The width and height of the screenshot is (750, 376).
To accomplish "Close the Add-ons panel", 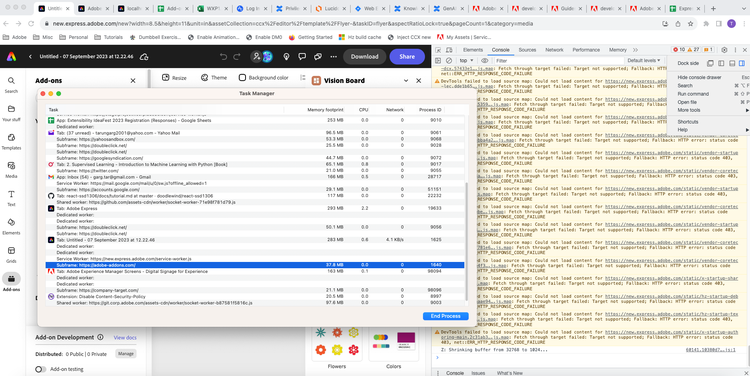I will (133, 81).
